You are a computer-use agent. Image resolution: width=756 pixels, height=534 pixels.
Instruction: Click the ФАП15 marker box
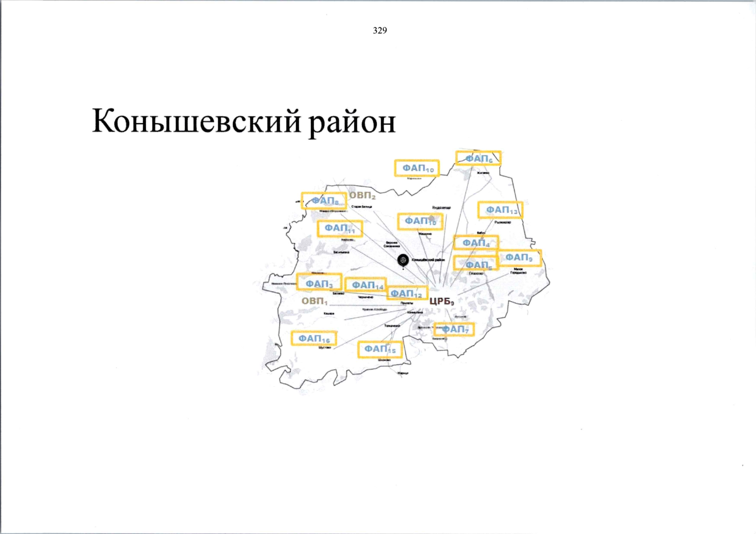pyautogui.click(x=380, y=349)
